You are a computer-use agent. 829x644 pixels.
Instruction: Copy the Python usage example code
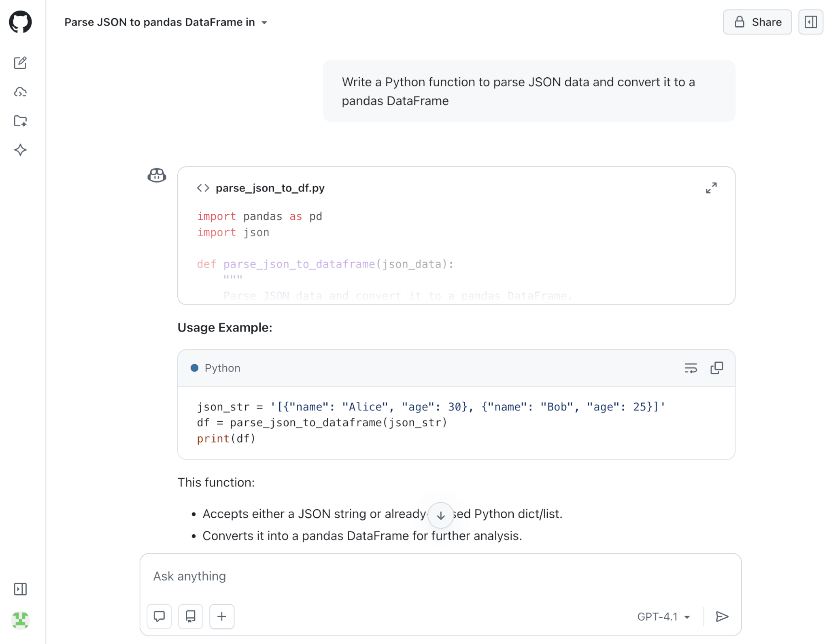pos(717,368)
